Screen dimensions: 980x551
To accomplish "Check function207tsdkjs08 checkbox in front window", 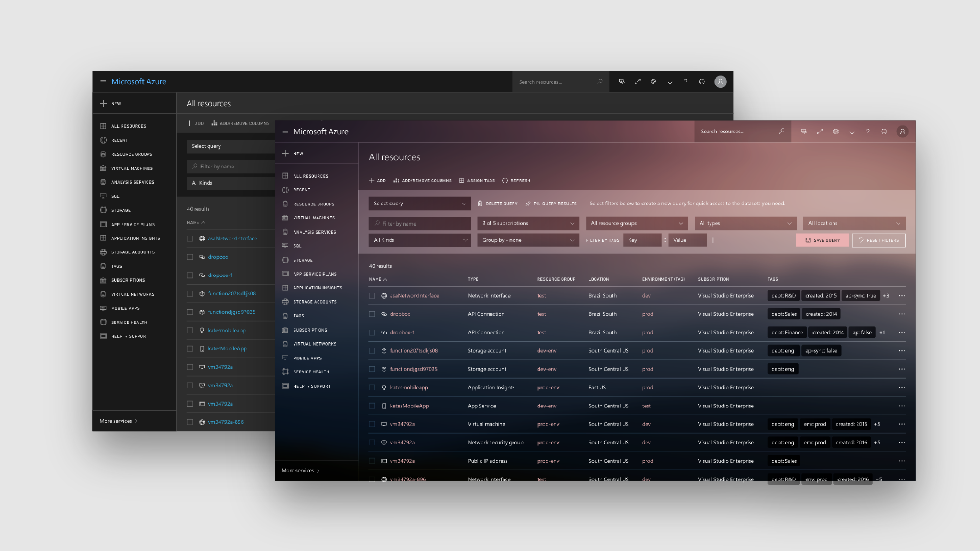I will (372, 351).
